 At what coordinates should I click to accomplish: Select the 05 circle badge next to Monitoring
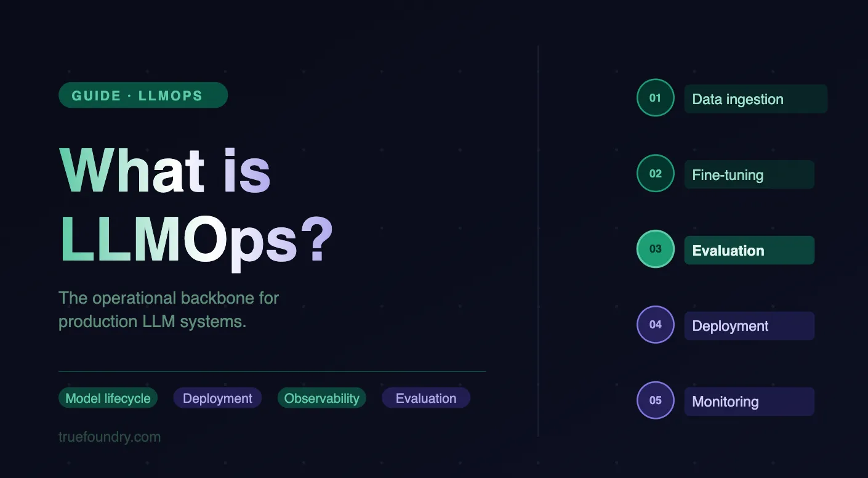(x=655, y=400)
